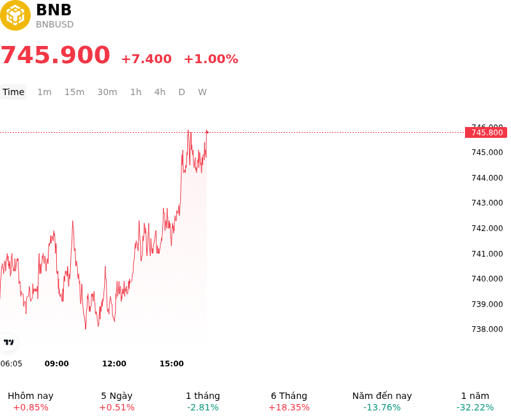
Task: Switch to the 1m interval
Action: pos(44,92)
